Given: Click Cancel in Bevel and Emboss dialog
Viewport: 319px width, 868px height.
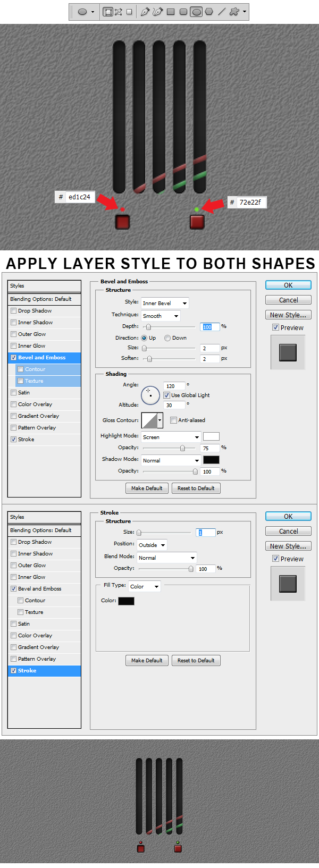Looking at the screenshot, I should [x=288, y=300].
